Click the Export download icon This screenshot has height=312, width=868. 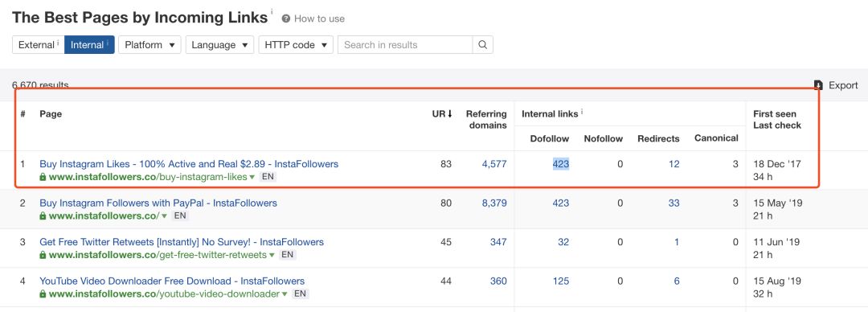pyautogui.click(x=818, y=85)
